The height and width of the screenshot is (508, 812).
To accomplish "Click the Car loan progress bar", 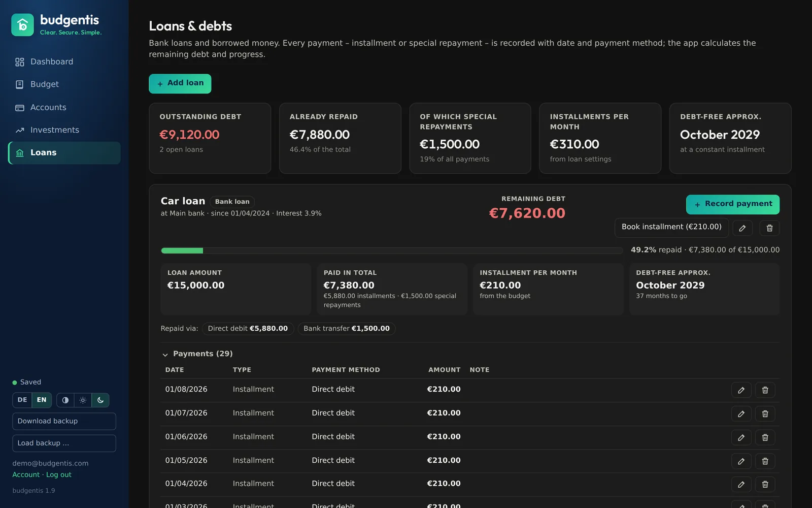I will coord(392,250).
